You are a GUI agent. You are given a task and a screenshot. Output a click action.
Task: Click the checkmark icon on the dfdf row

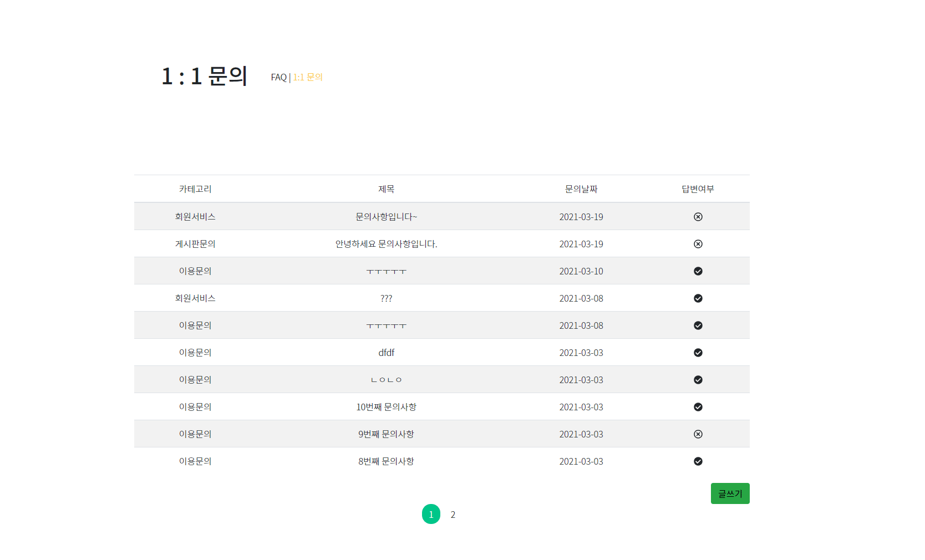pyautogui.click(x=698, y=352)
